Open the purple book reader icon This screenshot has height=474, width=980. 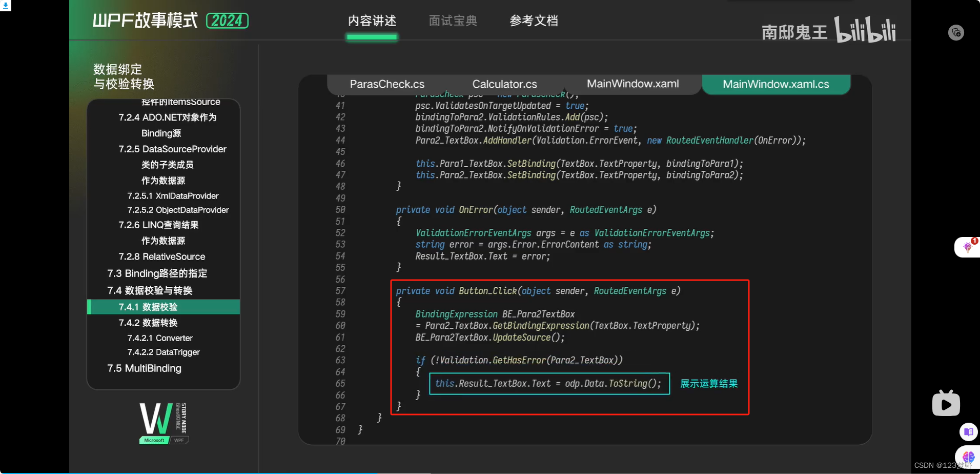pos(968,432)
